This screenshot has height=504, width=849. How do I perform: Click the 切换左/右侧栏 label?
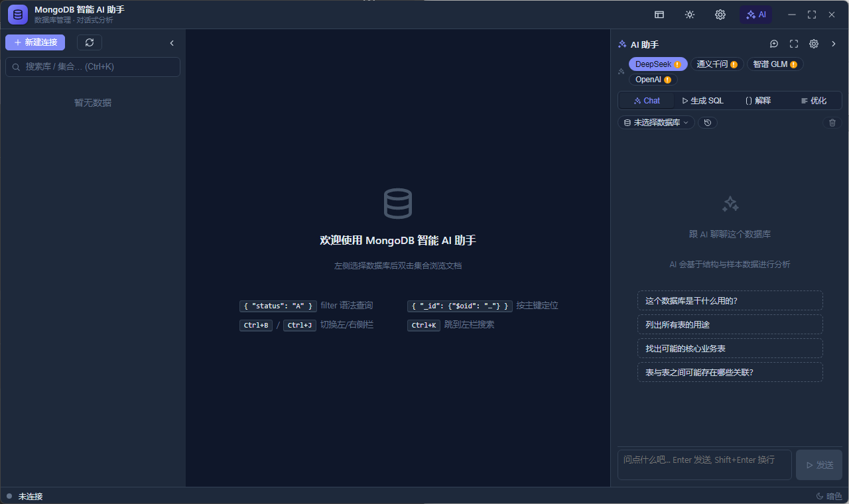(x=347, y=325)
